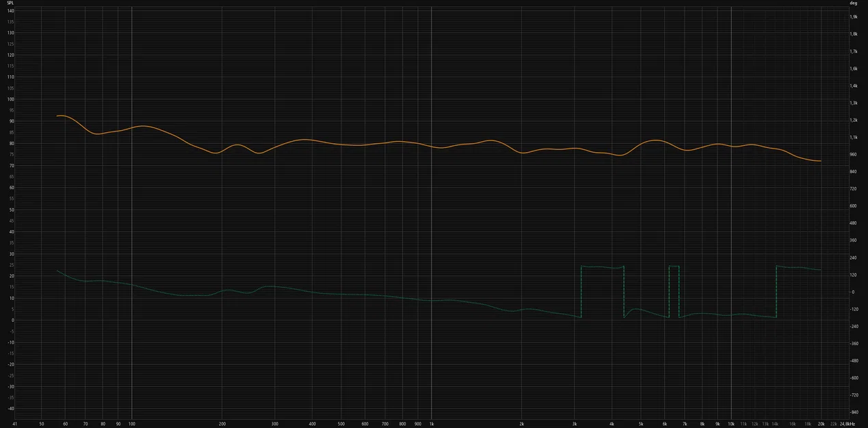Click the 1,6k label on deg axis
The image size is (868, 428).
(854, 68)
